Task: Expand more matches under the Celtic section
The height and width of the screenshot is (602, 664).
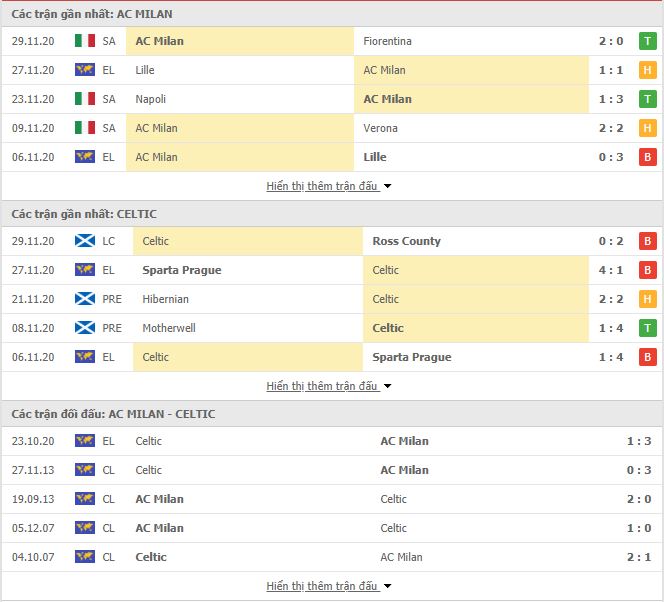Action: pyautogui.click(x=329, y=386)
